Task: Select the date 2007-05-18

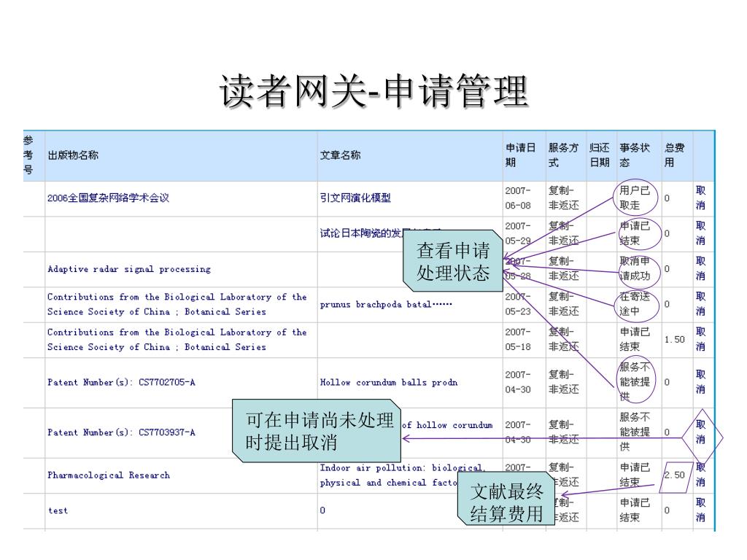Action: click(518, 340)
